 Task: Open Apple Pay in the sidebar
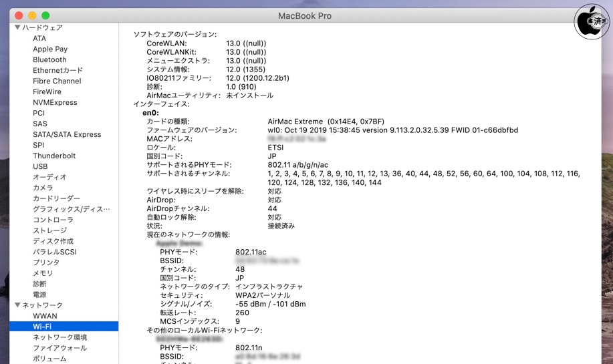pyautogui.click(x=50, y=49)
